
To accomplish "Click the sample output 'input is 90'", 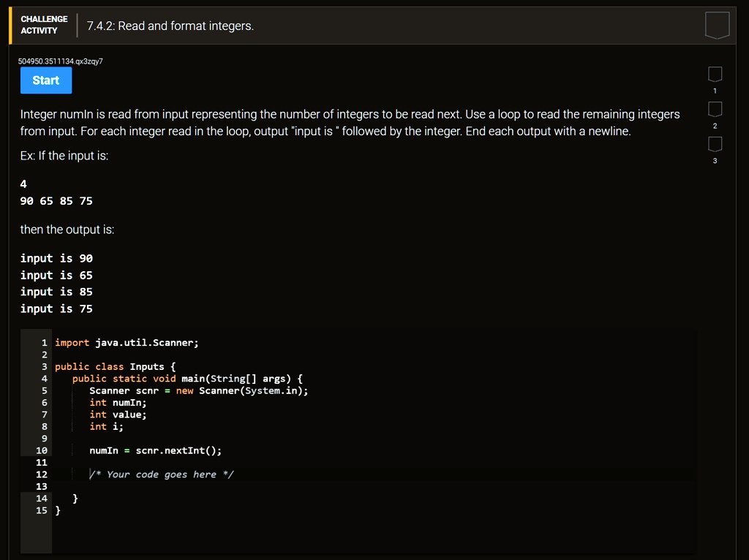I will [x=56, y=258].
